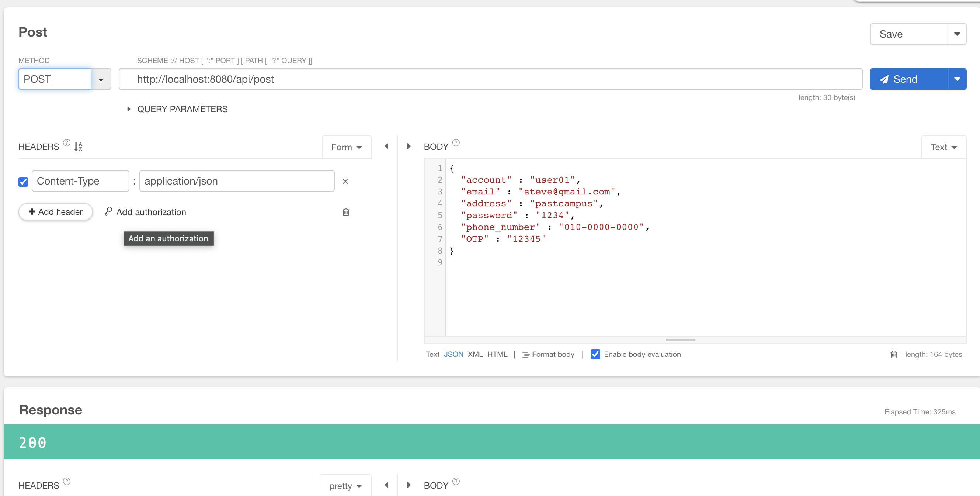The height and width of the screenshot is (496, 980).
Task: Click the Add header button
Action: [56, 212]
